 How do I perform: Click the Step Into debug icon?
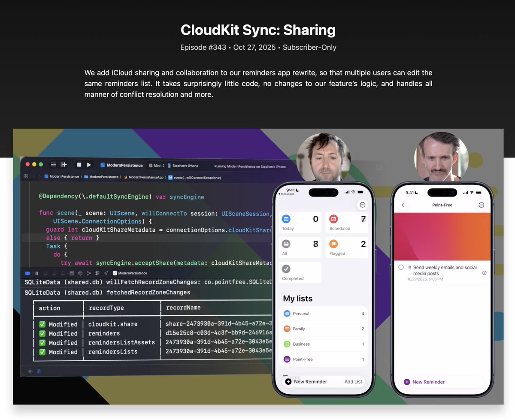(x=54, y=273)
